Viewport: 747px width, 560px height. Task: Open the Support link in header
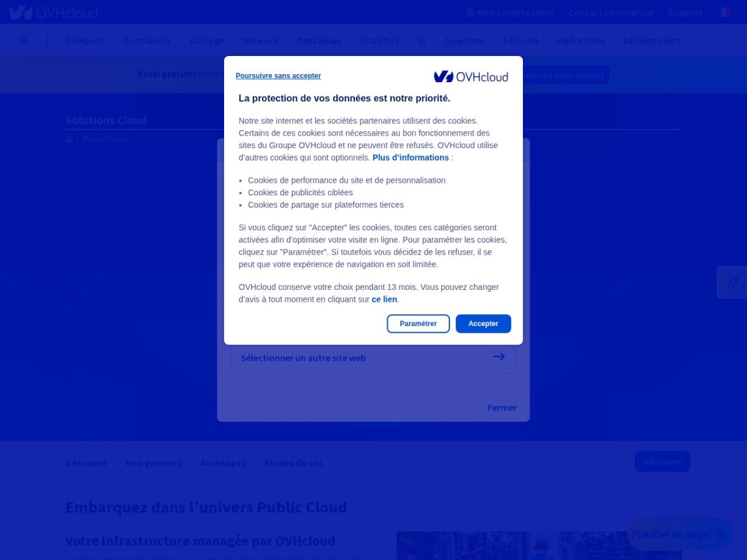coord(685,12)
